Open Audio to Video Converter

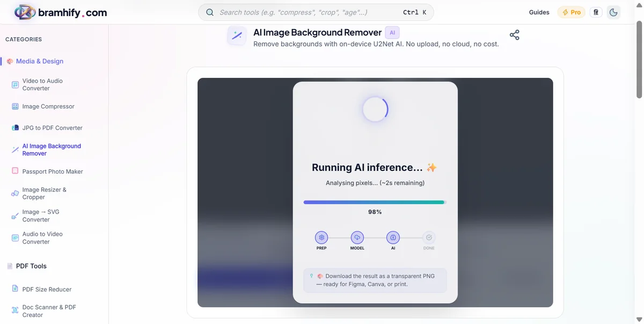point(42,237)
